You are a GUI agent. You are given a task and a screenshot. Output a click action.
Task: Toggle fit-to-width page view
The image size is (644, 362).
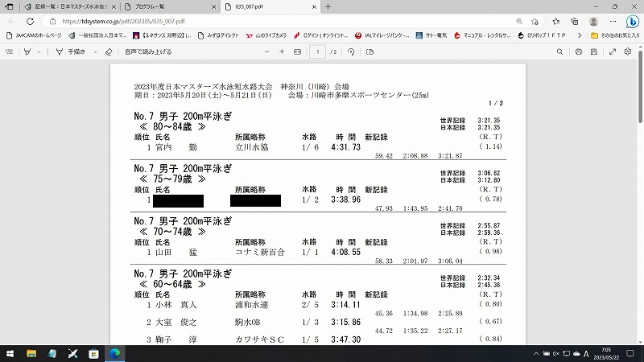click(297, 51)
